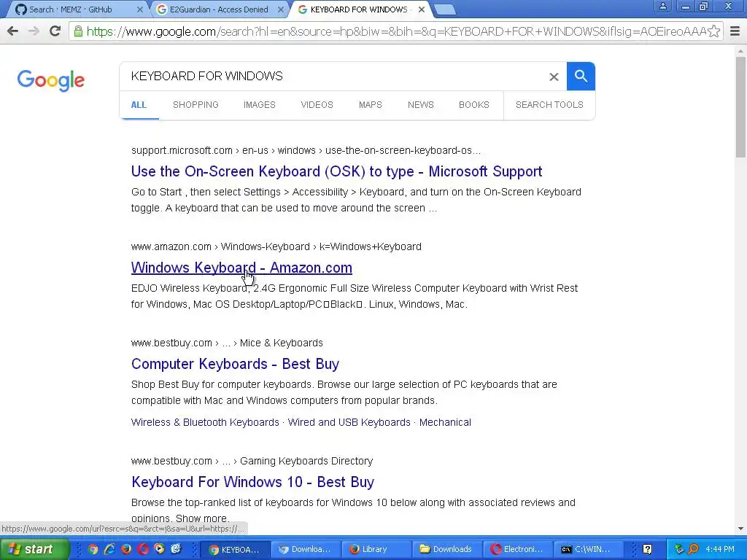Click the scrollbar down arrow
The height and width of the screenshot is (560, 747).
(x=741, y=529)
